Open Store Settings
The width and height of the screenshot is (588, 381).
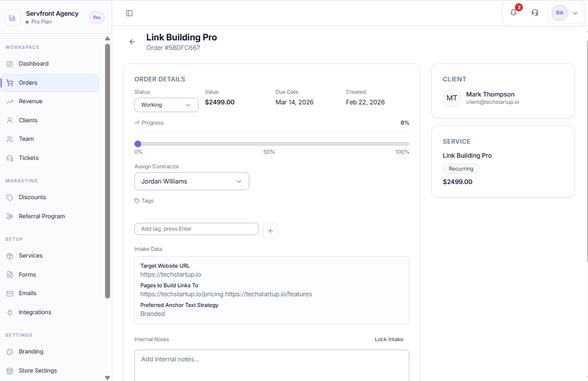click(x=50, y=370)
